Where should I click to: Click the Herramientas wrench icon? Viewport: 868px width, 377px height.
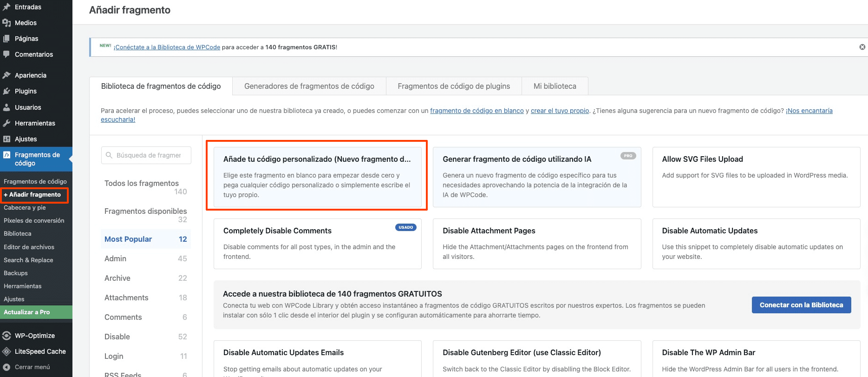7,123
